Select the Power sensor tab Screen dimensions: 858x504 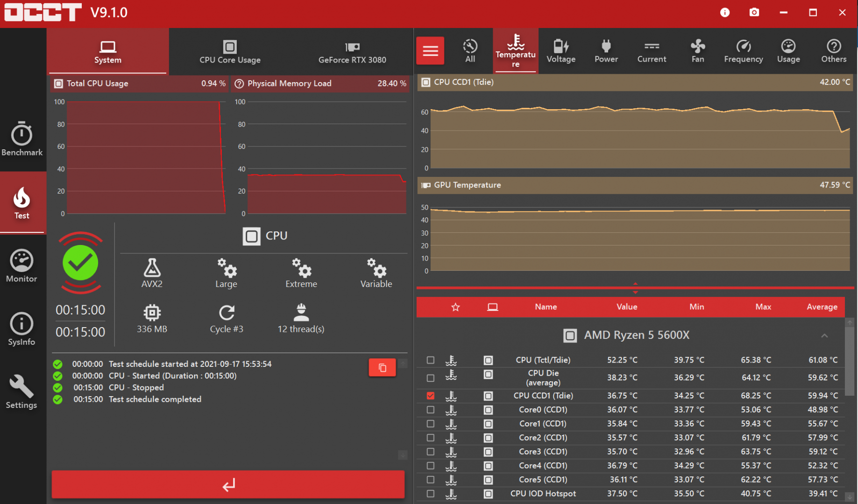[606, 51]
